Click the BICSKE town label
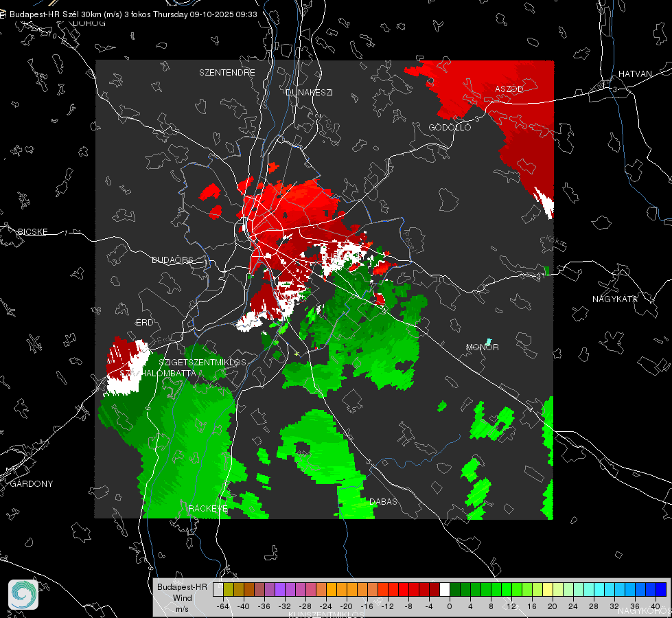Screen dimensions: 672x618 tap(32, 231)
